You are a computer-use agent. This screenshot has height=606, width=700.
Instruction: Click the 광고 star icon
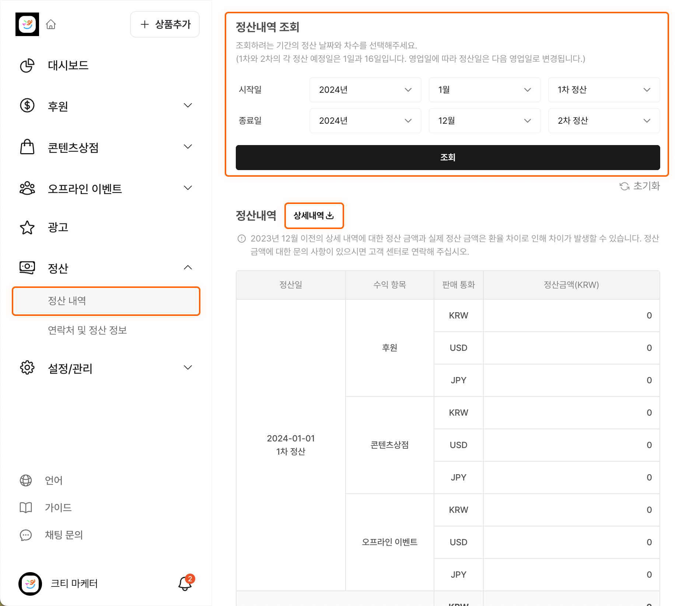click(27, 227)
